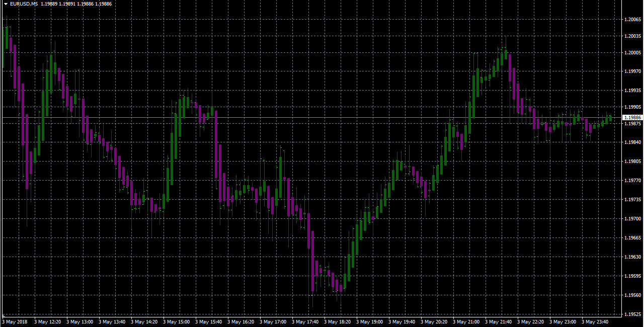Viewport: 644px width, 327px height.
Task: Open the chart menu arrow beside EURUSD,M5
Action: (6, 4)
